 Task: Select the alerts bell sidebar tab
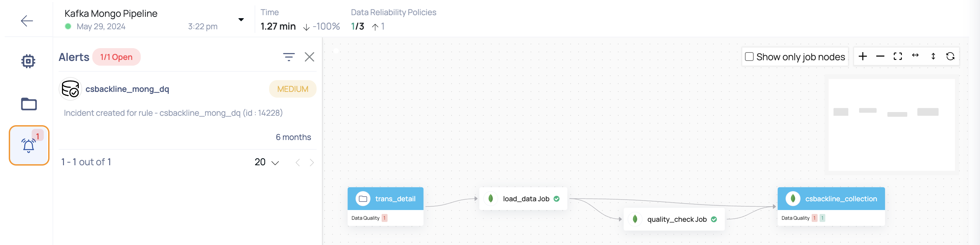click(x=29, y=145)
